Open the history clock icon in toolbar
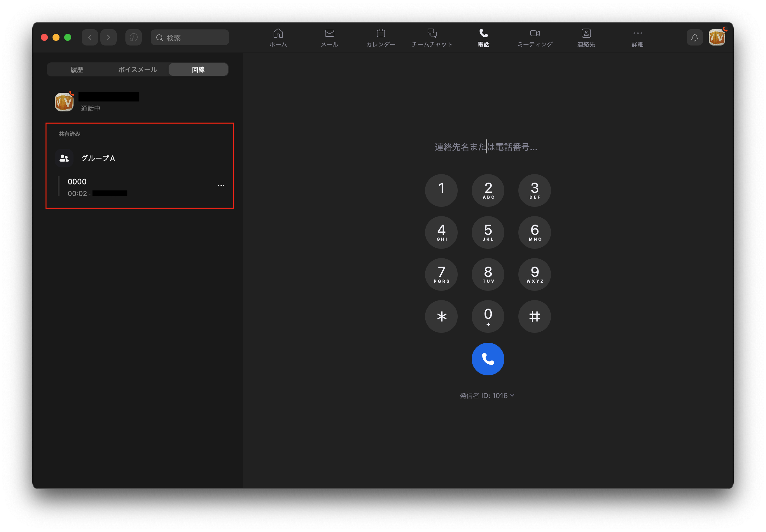 133,37
